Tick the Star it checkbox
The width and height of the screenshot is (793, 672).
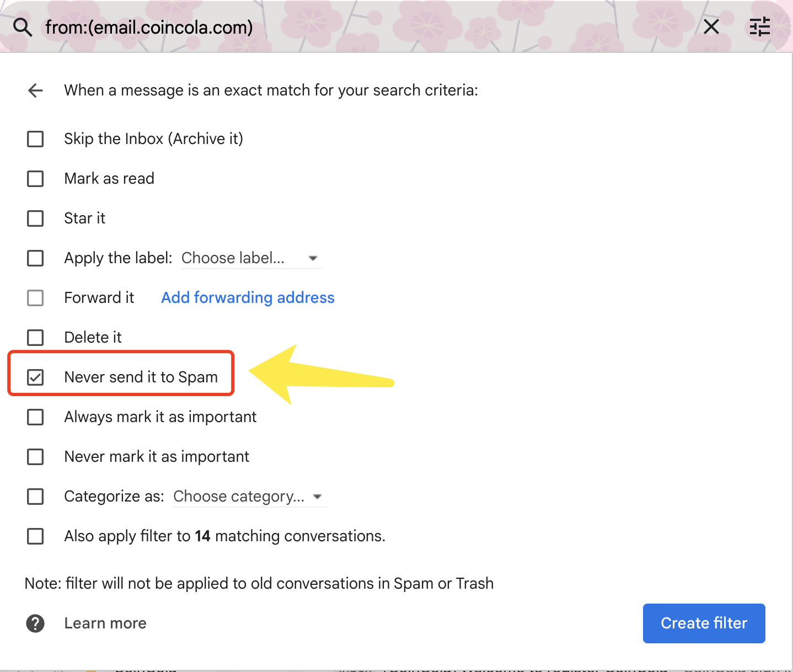pos(35,218)
